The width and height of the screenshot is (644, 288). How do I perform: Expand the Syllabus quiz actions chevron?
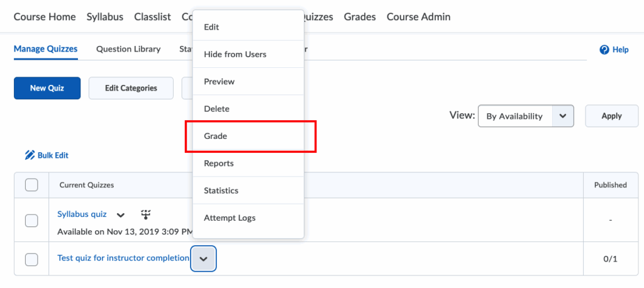(121, 215)
